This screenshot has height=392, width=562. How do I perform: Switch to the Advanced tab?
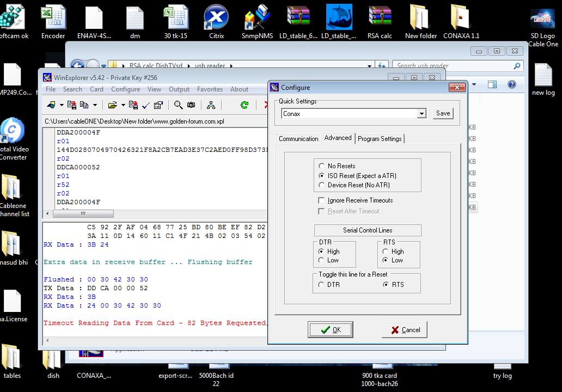[x=338, y=138]
